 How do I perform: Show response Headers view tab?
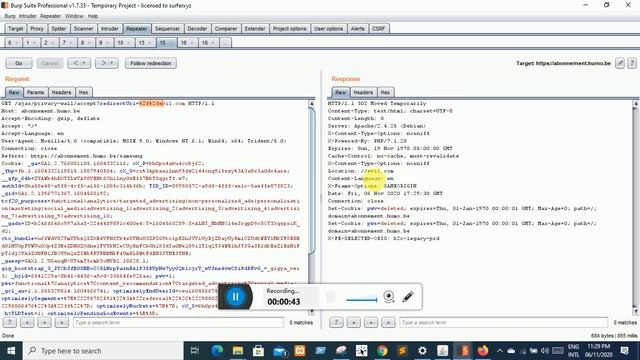tap(363, 92)
